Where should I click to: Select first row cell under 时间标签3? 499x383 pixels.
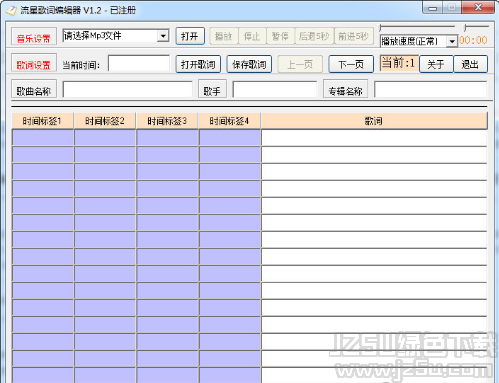coord(167,138)
